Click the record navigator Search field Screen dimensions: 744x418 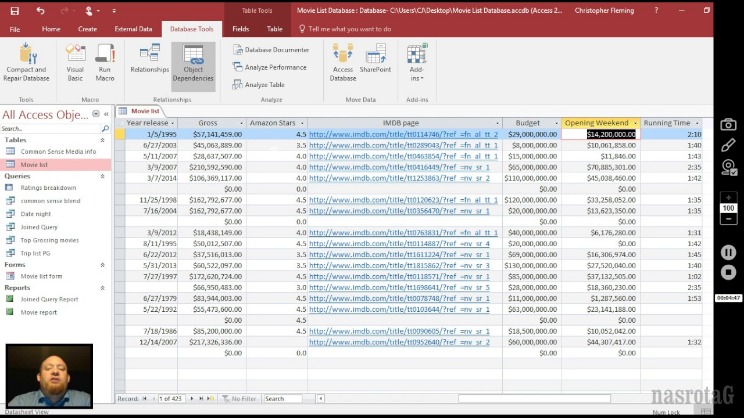(x=283, y=399)
